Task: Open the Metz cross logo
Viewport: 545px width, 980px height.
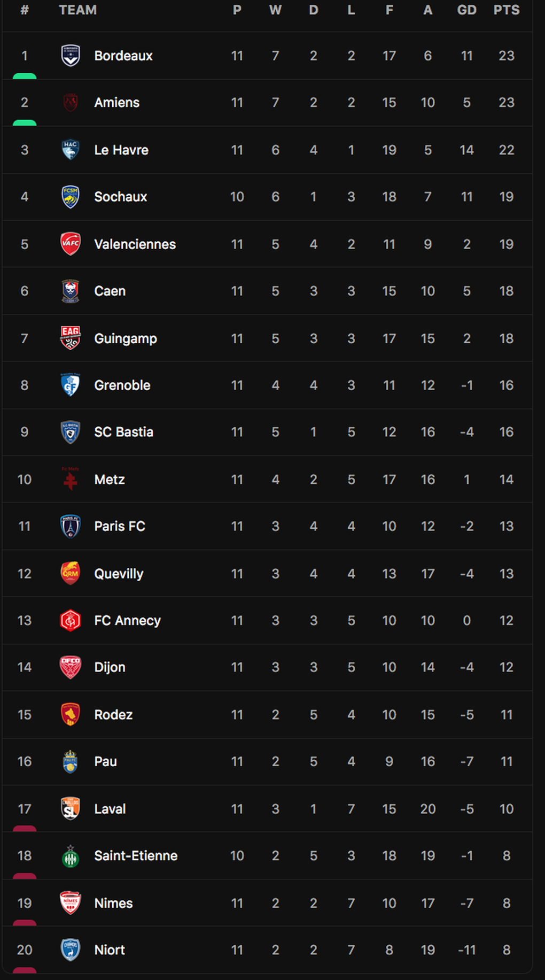Action: point(71,479)
